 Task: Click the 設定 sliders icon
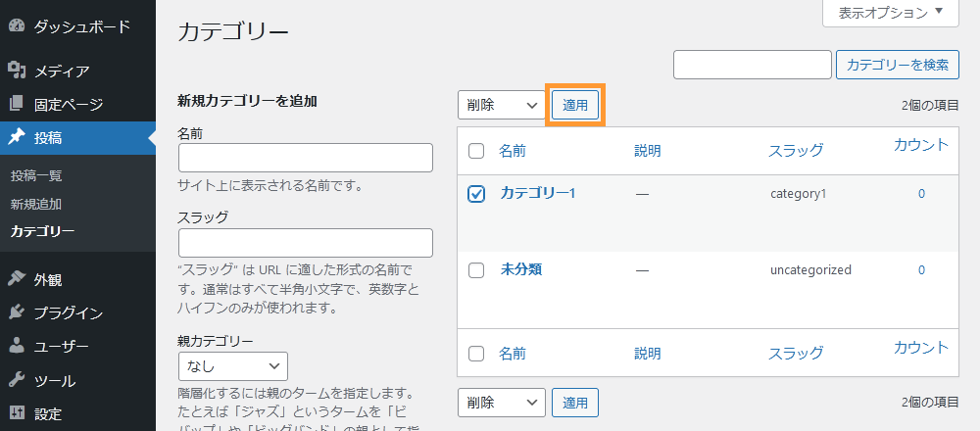[x=17, y=413]
